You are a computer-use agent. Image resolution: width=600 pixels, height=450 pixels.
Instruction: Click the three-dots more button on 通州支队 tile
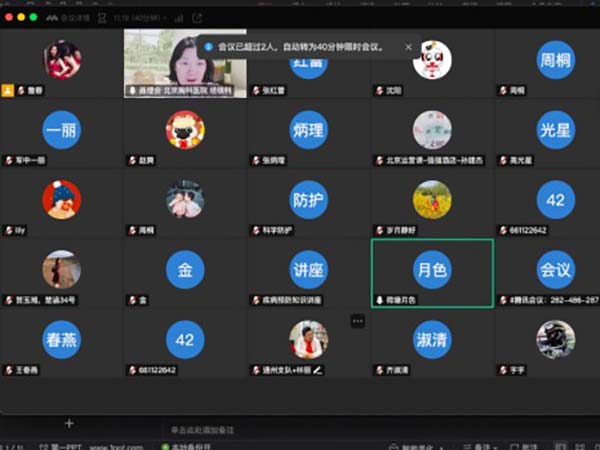(x=358, y=321)
